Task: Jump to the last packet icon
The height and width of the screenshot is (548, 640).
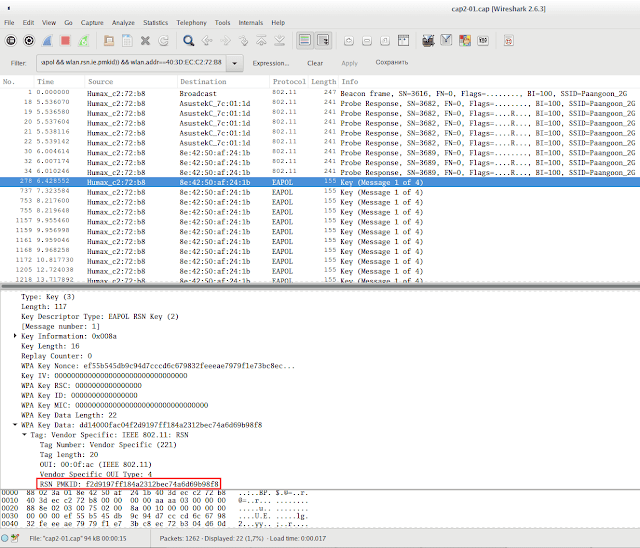Action: pyautogui.click(x=280, y=40)
